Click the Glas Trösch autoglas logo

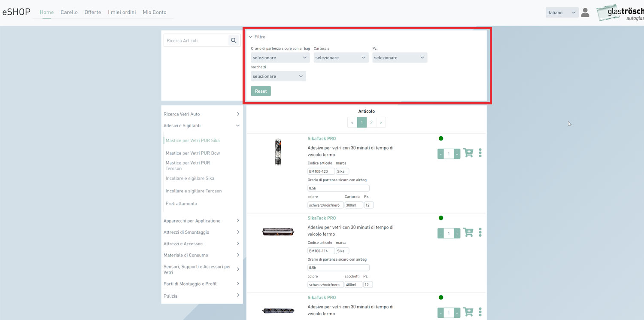[x=620, y=12]
